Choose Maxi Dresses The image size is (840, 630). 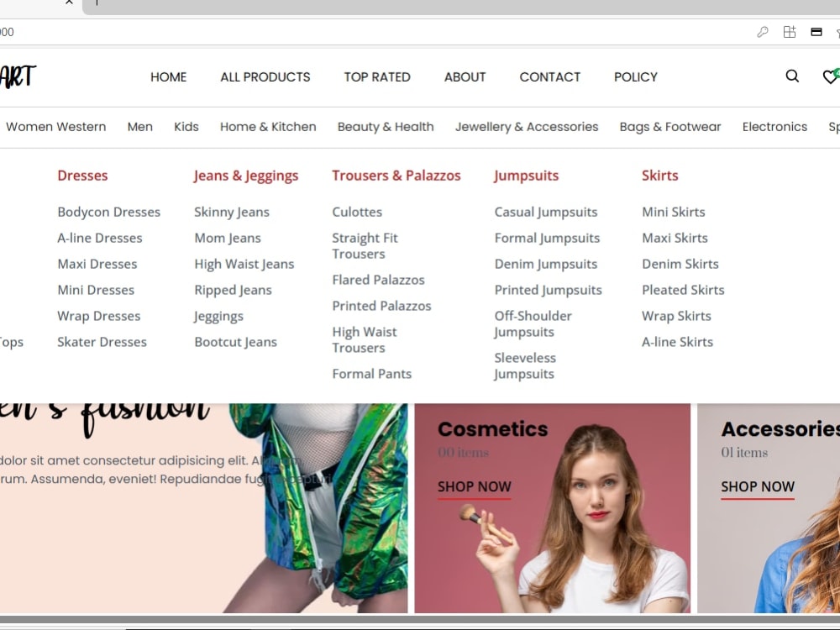click(x=97, y=264)
